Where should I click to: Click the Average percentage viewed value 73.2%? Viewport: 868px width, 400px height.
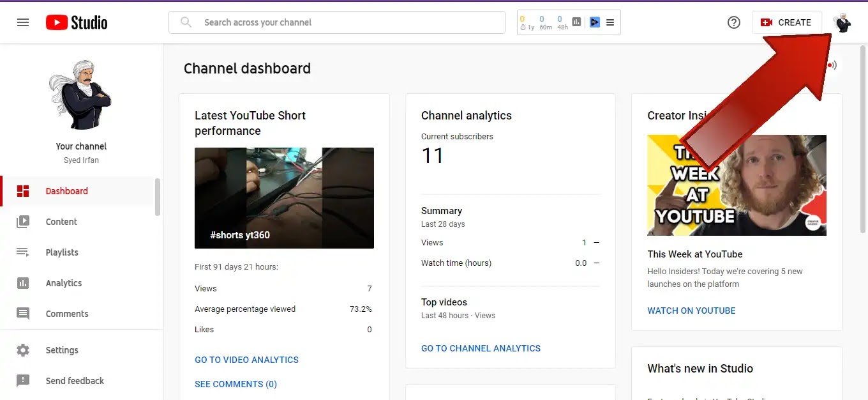[361, 309]
